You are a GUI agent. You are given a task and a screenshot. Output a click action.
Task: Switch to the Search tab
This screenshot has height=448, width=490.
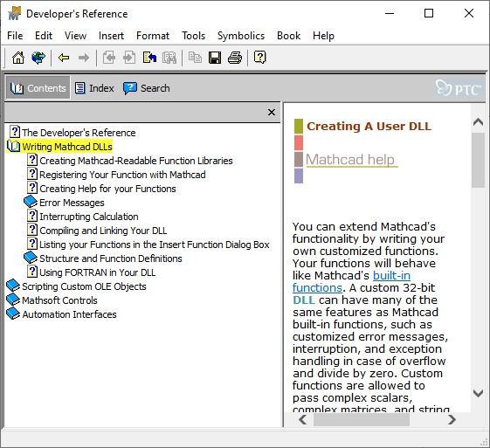(x=147, y=88)
